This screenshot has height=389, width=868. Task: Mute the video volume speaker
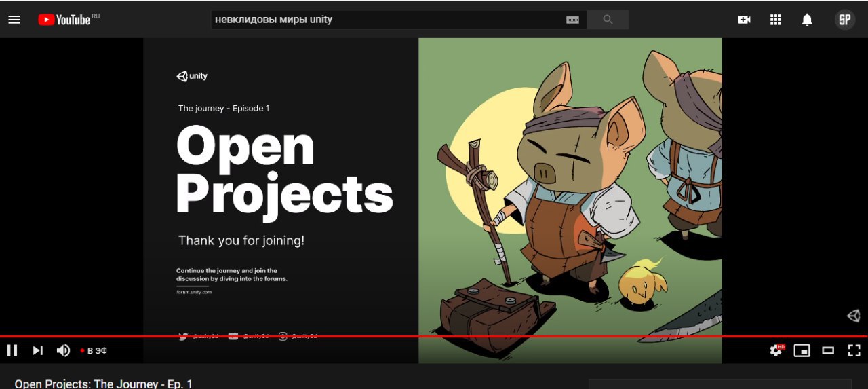click(x=63, y=350)
